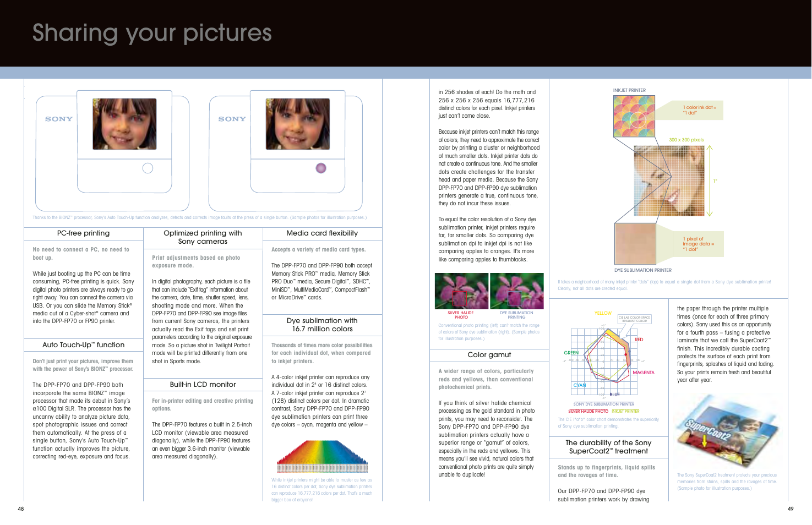812x525 pixels.
Task: Click 'Thousands of times more color possibilities' subheading
Action: [321, 353]
